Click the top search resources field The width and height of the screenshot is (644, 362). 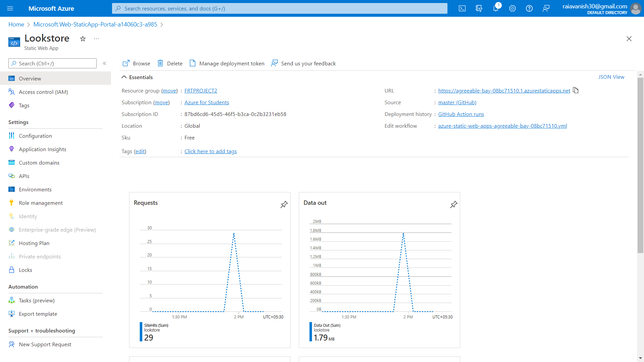(x=279, y=8)
